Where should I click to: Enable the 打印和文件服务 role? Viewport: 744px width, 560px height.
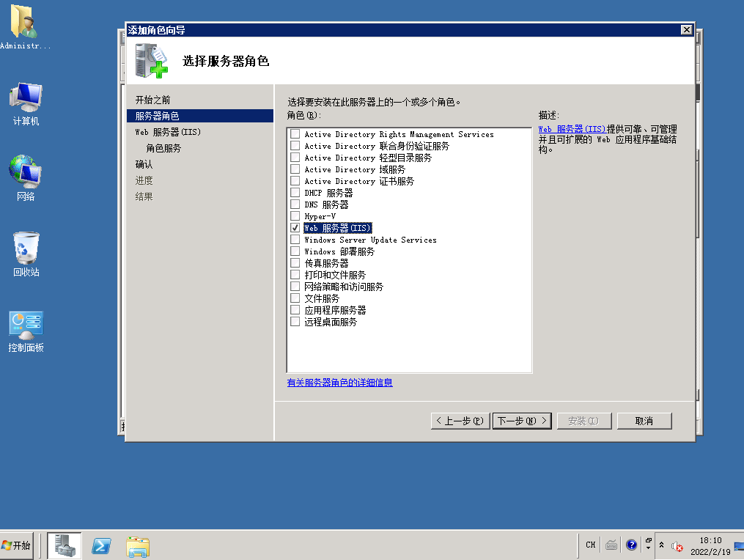point(295,274)
